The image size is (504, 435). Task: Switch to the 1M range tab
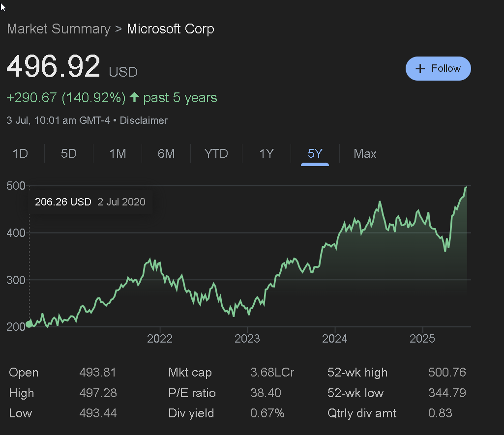coord(118,153)
